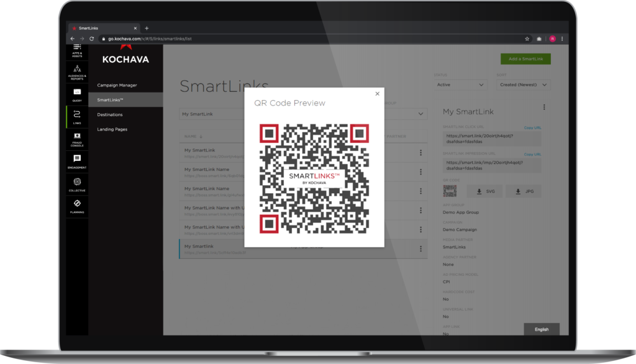Open the My SmartLink options menu
636x364 pixels.
pos(545,107)
